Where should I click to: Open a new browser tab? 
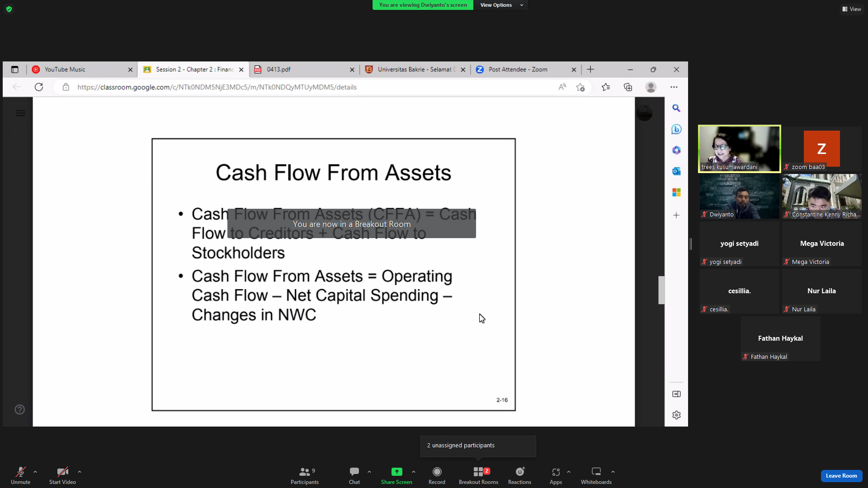[x=590, y=70]
